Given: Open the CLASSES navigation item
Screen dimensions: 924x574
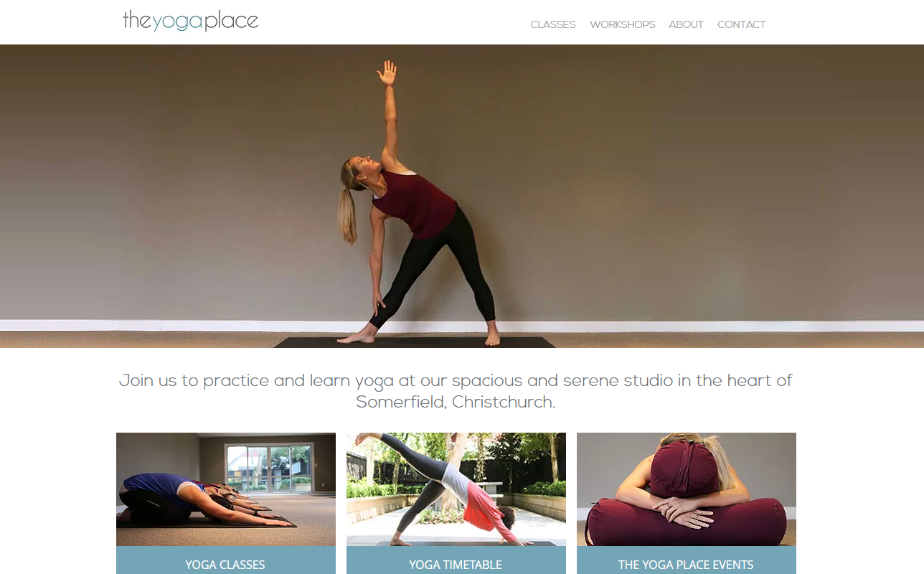Looking at the screenshot, I should 553,24.
